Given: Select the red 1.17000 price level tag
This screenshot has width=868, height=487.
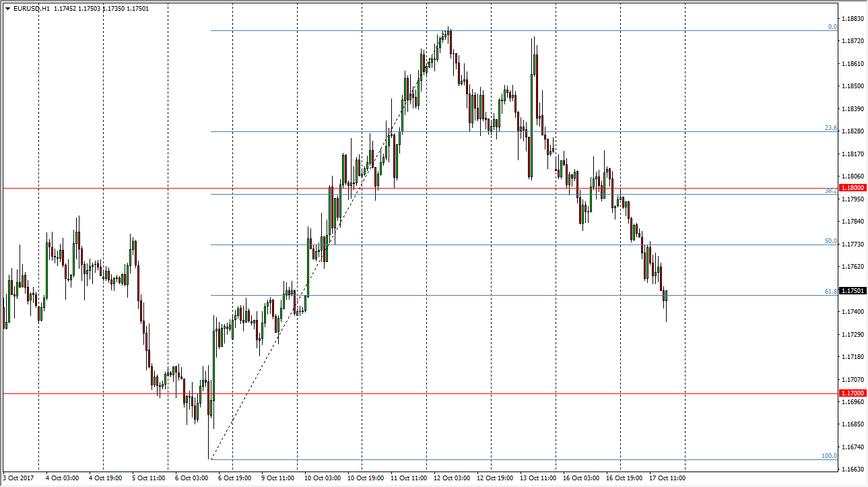Looking at the screenshot, I should (x=853, y=393).
